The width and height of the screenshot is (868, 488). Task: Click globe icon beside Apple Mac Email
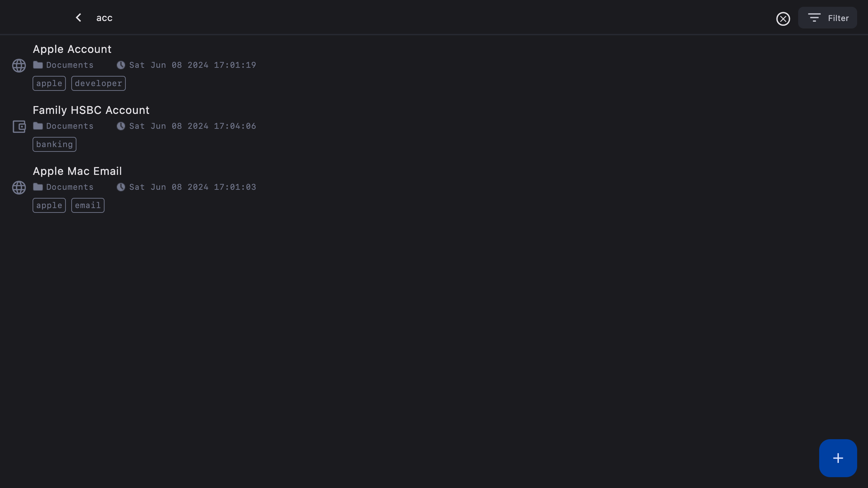click(19, 187)
